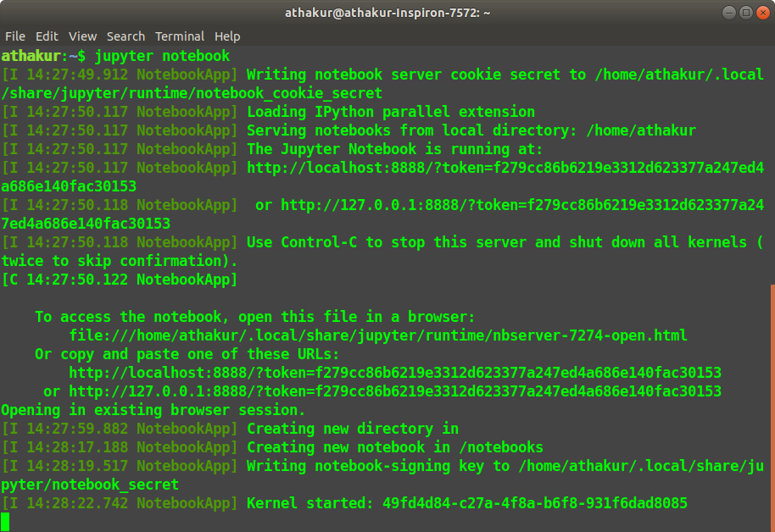Click the maximize window icon
Image resolution: width=775 pixels, height=532 pixels.
coord(744,13)
